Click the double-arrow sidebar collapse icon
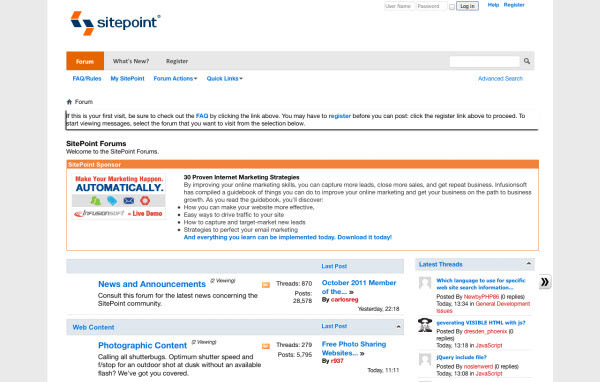The width and height of the screenshot is (600, 382). pyautogui.click(x=545, y=282)
